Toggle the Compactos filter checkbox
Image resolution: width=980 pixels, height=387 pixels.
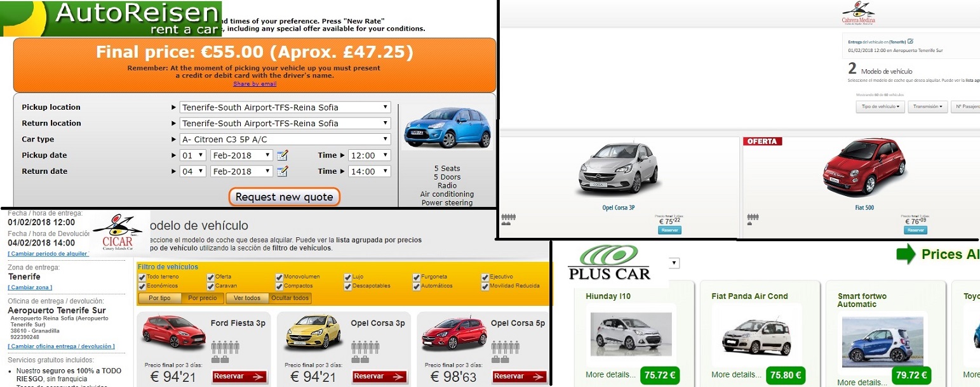(x=279, y=286)
